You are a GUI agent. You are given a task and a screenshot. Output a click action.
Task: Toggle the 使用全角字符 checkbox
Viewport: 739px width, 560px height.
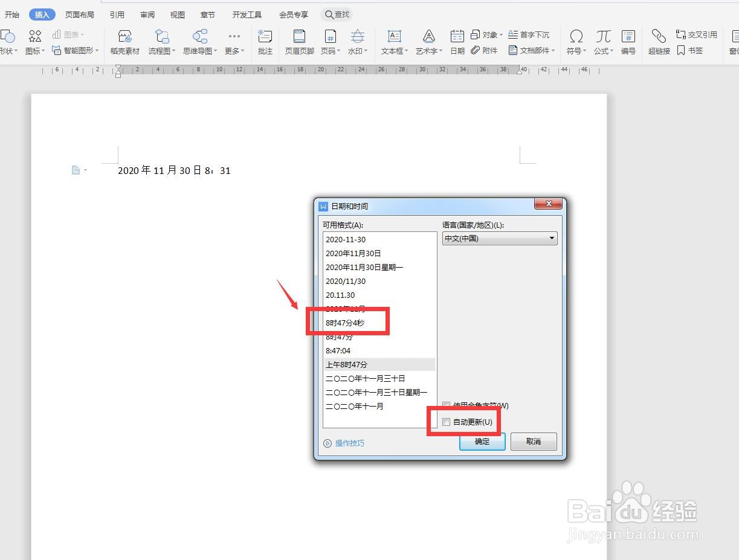(447, 406)
